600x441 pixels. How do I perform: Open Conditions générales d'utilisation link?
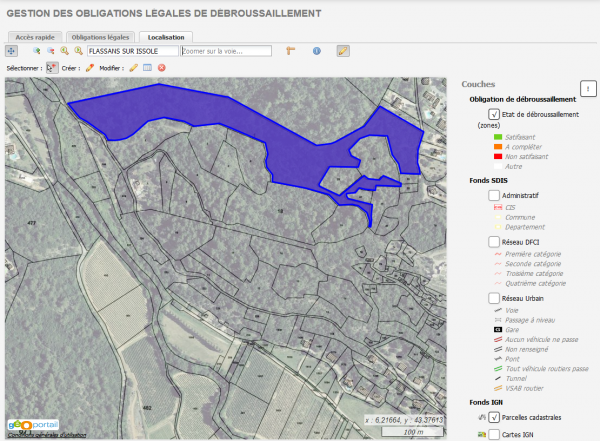click(46, 435)
